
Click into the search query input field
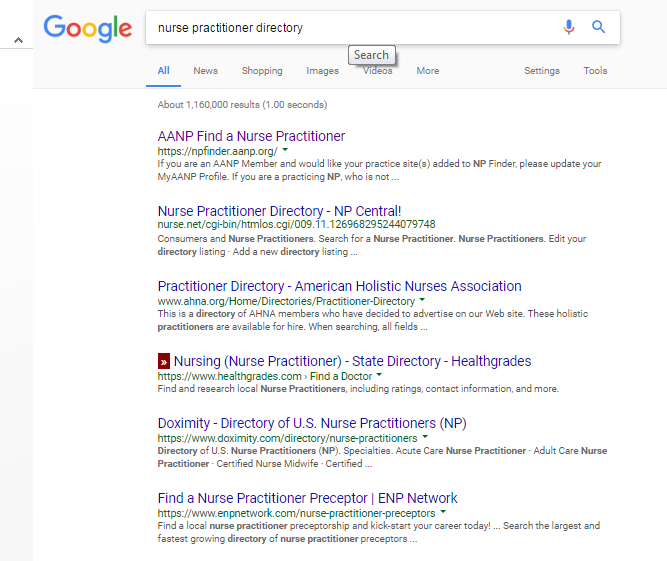(x=353, y=28)
